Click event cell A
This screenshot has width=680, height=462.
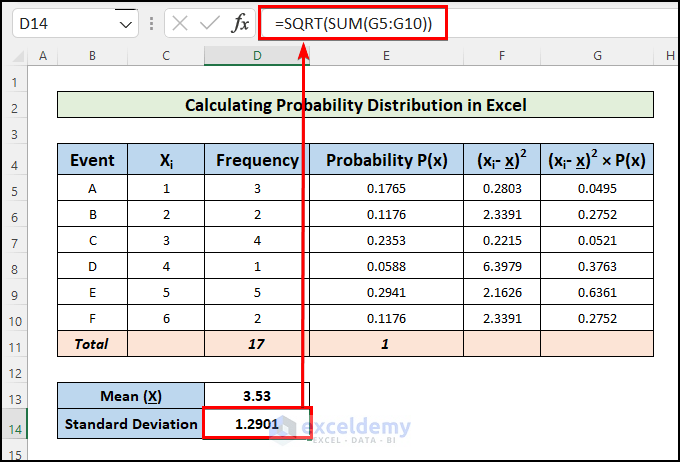(x=92, y=188)
